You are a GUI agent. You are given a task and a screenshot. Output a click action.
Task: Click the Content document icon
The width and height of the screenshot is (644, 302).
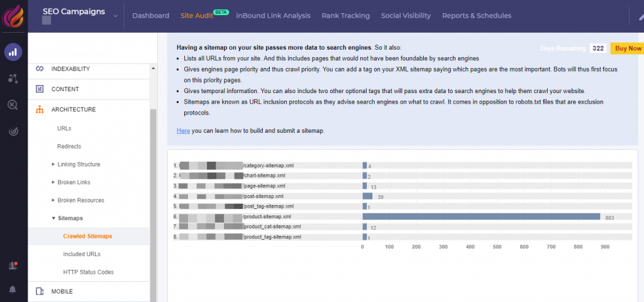pyautogui.click(x=40, y=89)
